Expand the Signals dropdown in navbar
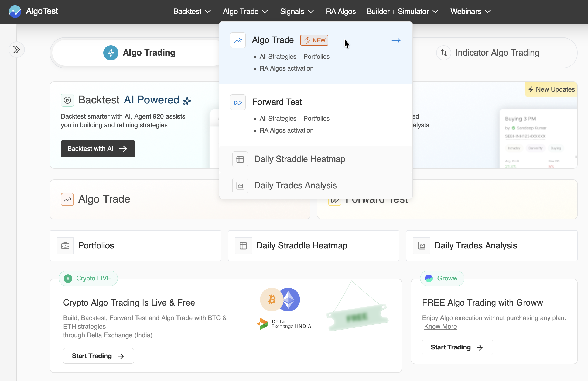 (x=297, y=11)
